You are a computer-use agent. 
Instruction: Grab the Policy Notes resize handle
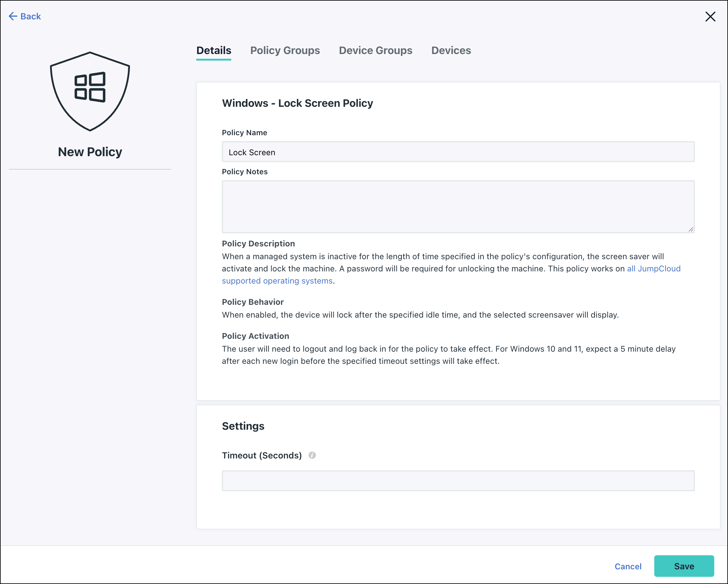point(691,230)
